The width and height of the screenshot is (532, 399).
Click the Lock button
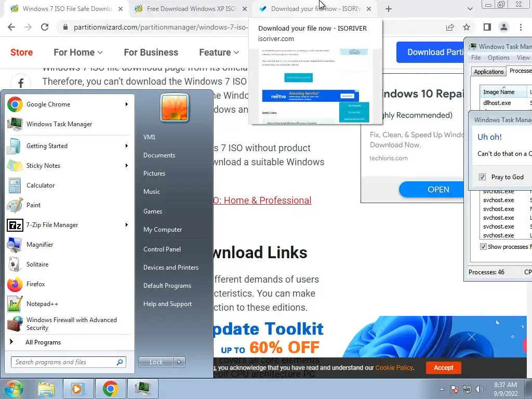coord(156,362)
